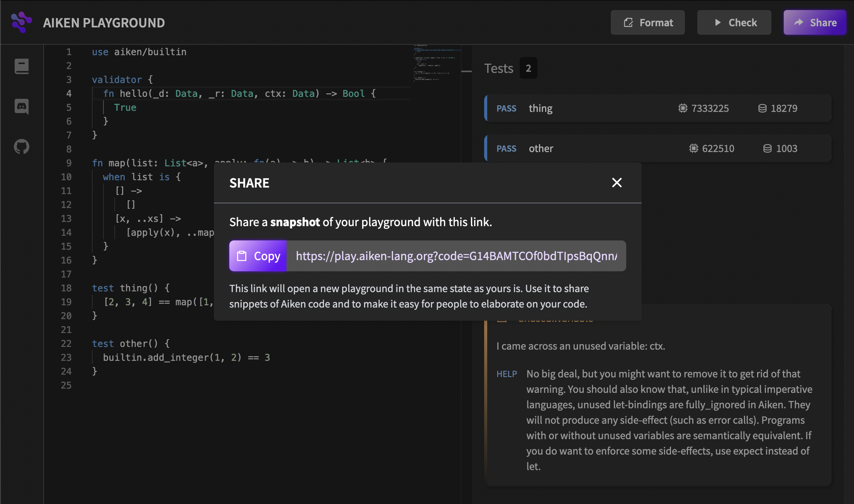Click the Aiken logo icon
The height and width of the screenshot is (504, 854).
(x=21, y=22)
